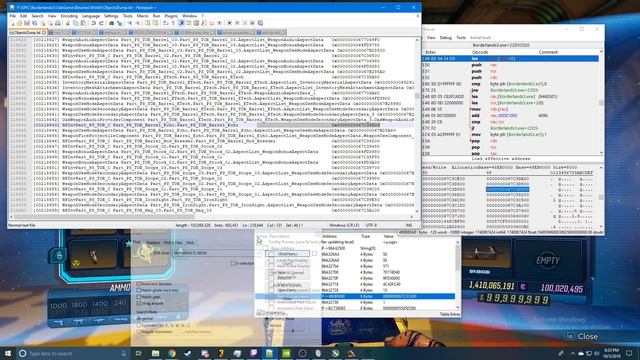Click the Notepad++ vertical scrollbar
This screenshot has width=640, height=360.
point(417,124)
